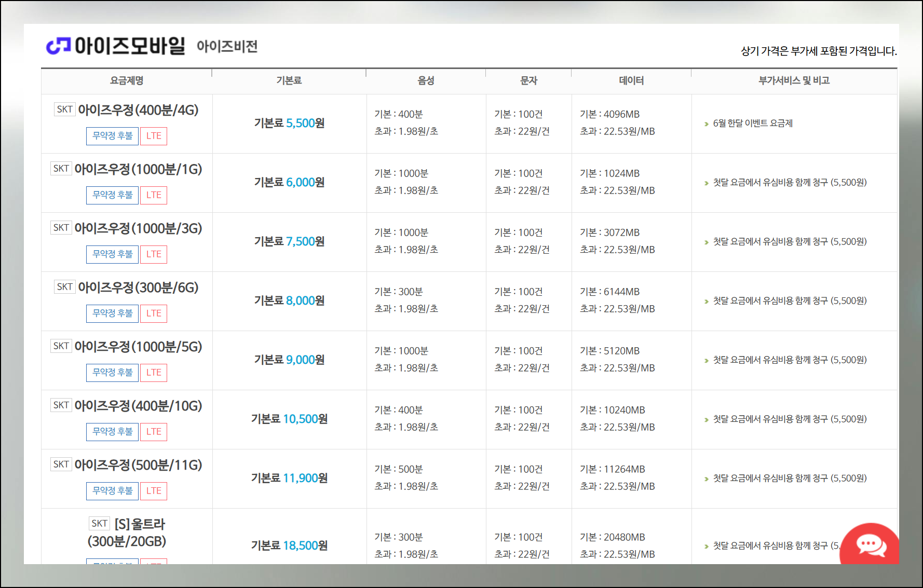Select price 기본료 5,500원
This screenshot has width=923, height=588.
pyautogui.click(x=289, y=124)
